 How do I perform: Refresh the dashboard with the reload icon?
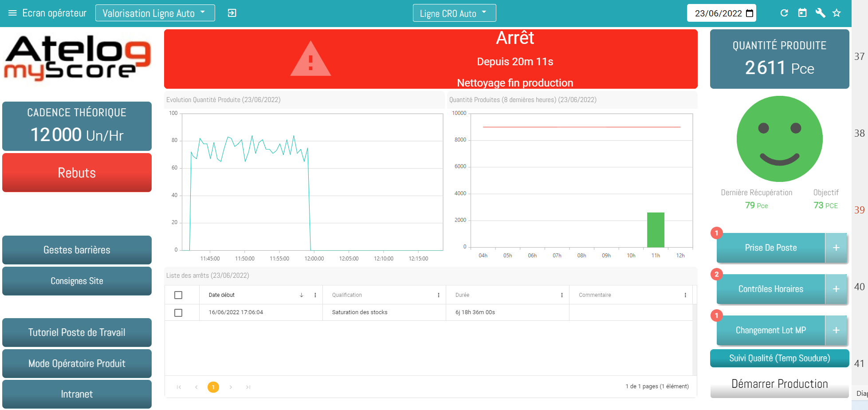(x=785, y=13)
